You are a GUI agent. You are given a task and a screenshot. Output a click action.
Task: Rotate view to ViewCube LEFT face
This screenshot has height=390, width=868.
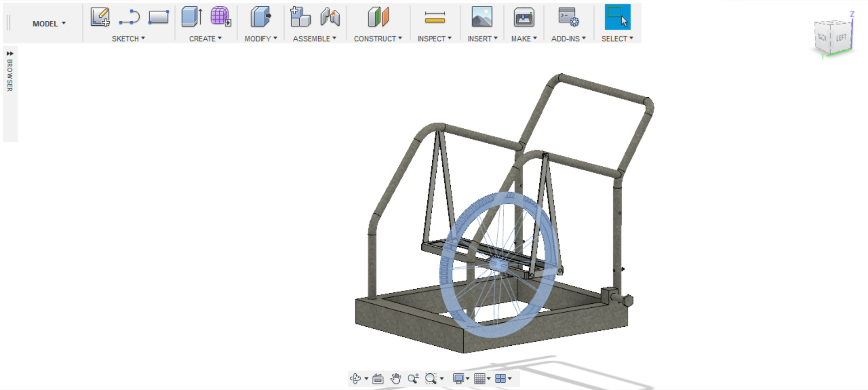click(841, 38)
